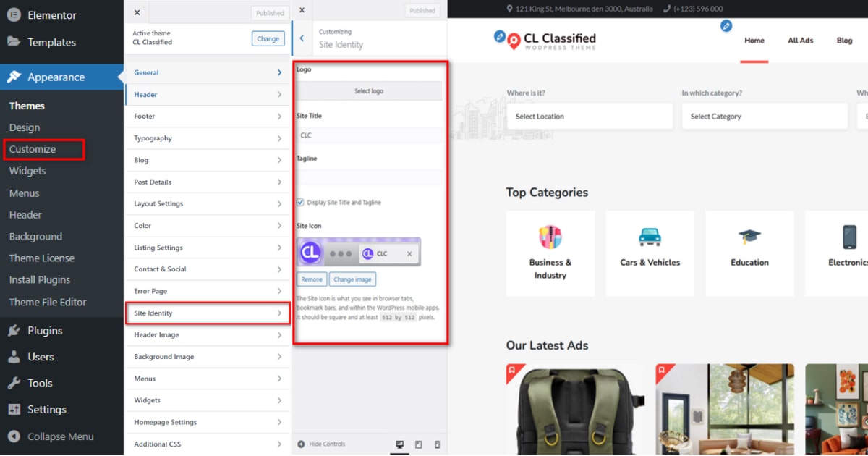Image resolution: width=868 pixels, height=456 pixels.
Task: Open the Theme License submenu item
Action: 42,258
